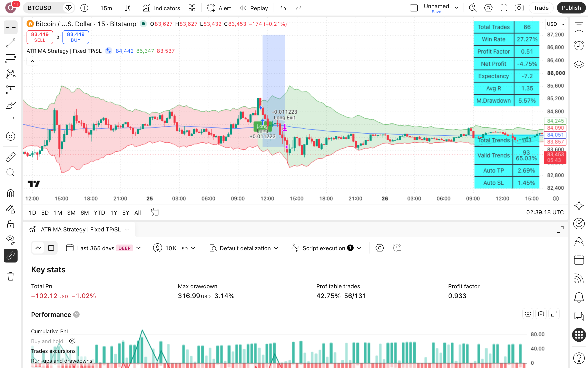Undo the last chart action
Image resolution: width=588 pixels, height=368 pixels.
click(283, 8)
